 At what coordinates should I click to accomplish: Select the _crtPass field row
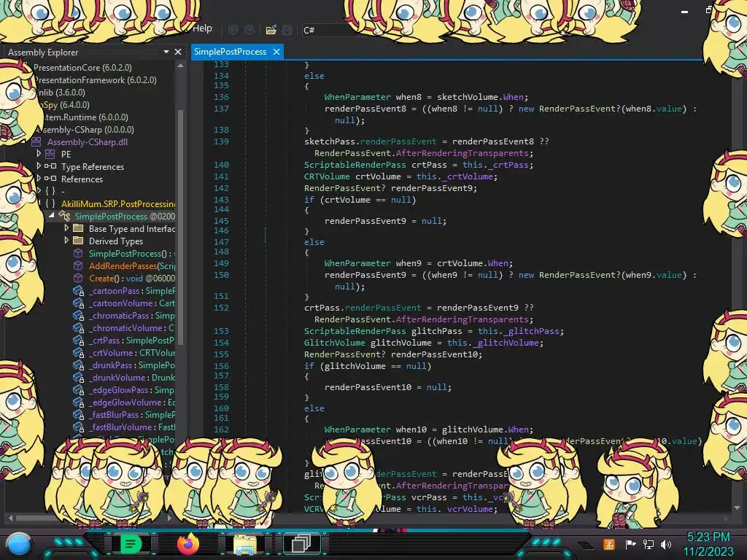click(124, 340)
